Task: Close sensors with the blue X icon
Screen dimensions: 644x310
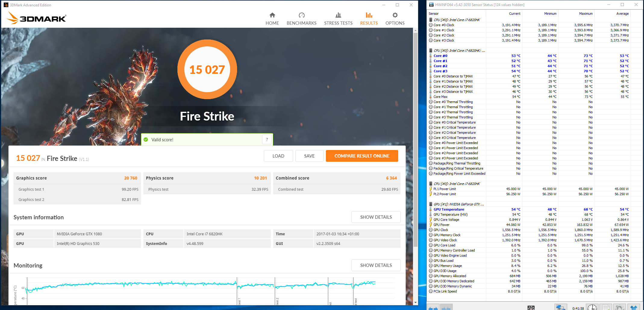Action: 634,307
